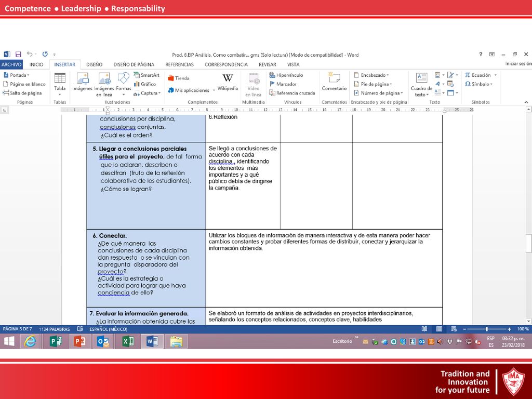532x399 pixels.
Task: Switch to the VISTA tab
Action: (x=293, y=64)
